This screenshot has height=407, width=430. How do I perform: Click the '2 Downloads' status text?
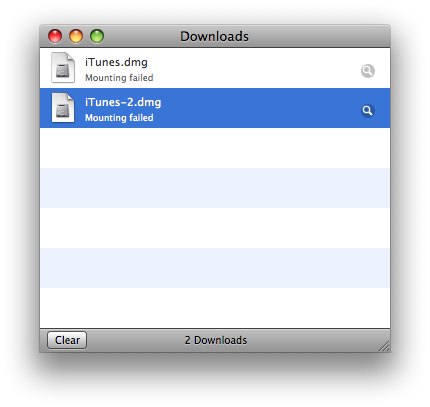216,340
